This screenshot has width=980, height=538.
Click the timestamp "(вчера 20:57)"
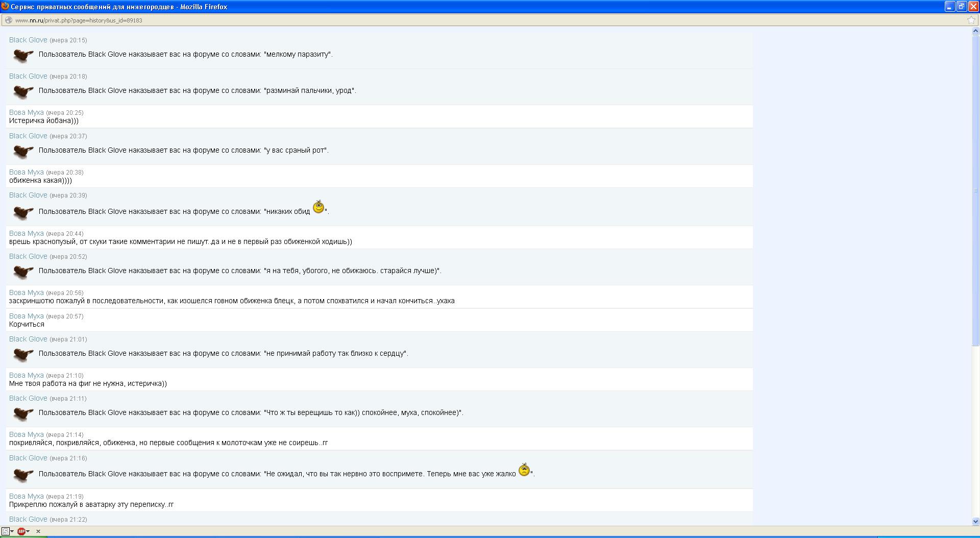(x=65, y=316)
